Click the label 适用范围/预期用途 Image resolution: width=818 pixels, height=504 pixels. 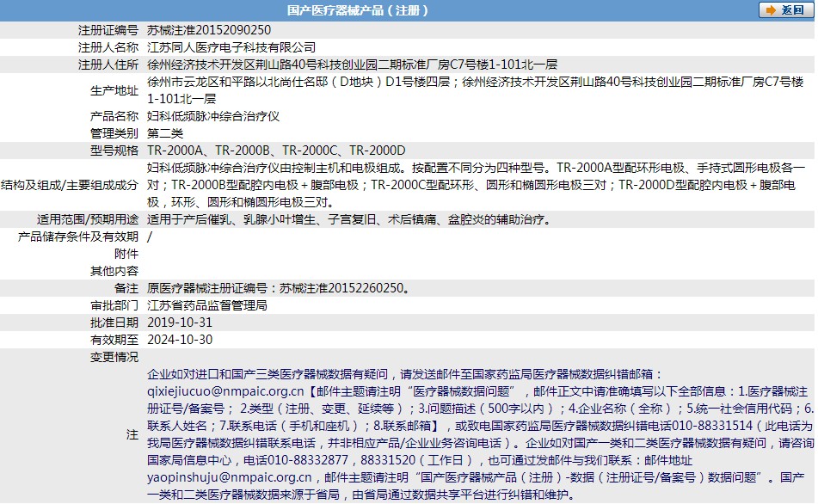pyautogui.click(x=88, y=219)
